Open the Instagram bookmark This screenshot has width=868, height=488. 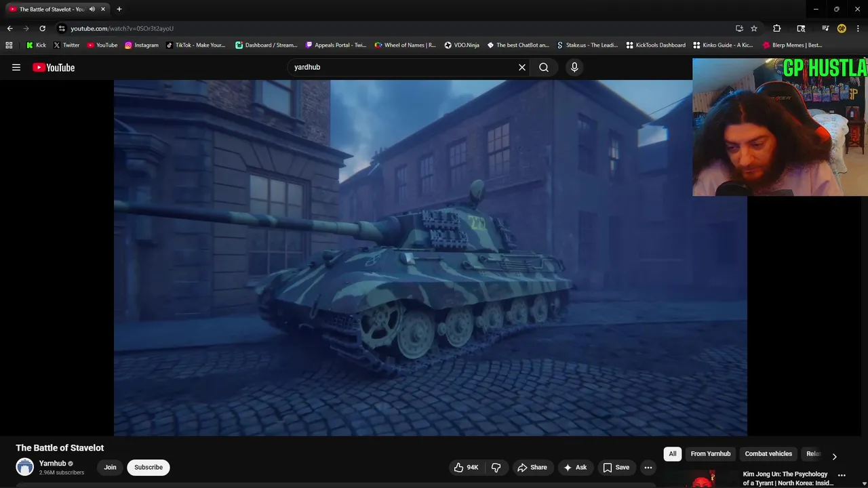(141, 45)
